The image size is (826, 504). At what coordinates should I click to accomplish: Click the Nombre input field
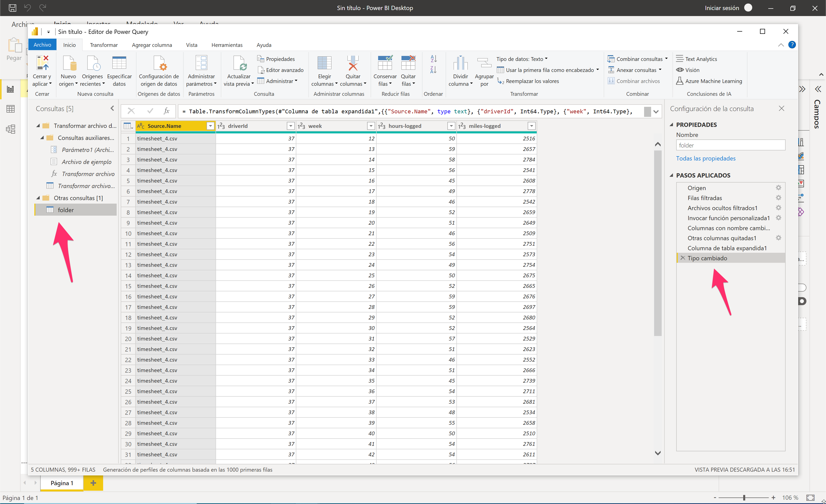pos(730,145)
